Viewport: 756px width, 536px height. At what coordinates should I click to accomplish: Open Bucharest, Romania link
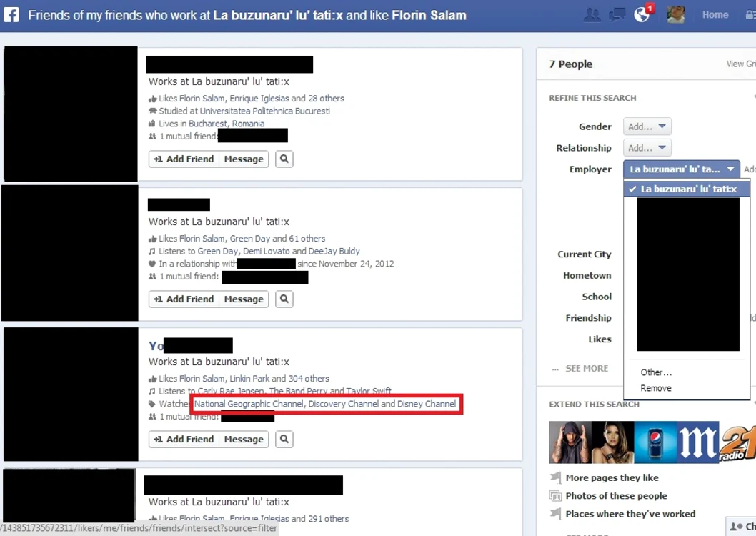(226, 124)
